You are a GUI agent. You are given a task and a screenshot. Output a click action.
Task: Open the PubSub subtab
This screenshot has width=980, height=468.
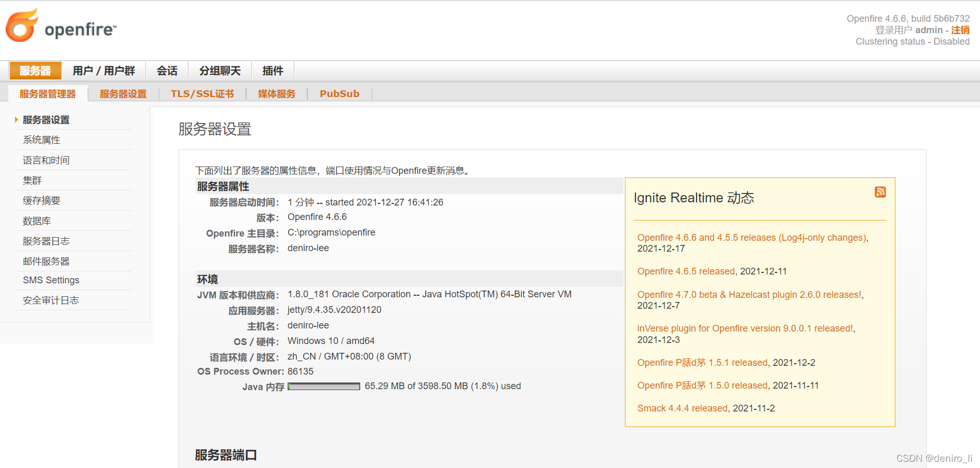click(x=339, y=94)
